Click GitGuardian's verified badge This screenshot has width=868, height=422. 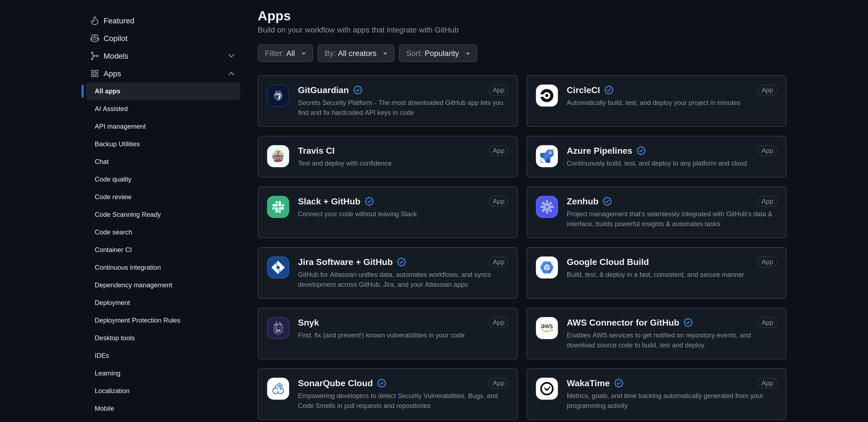[358, 90]
